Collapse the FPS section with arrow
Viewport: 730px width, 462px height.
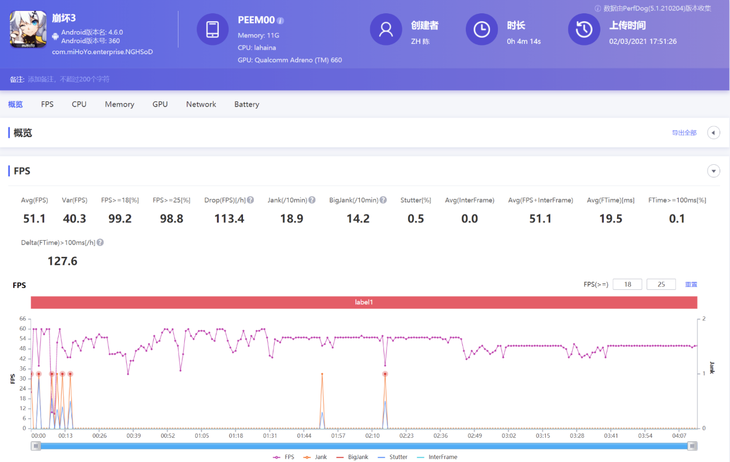point(713,171)
